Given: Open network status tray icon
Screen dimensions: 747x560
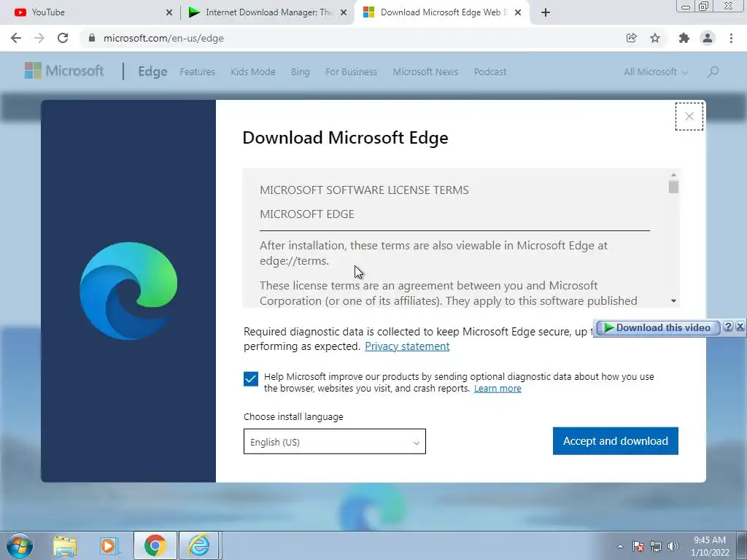Looking at the screenshot, I should pyautogui.click(x=656, y=546).
